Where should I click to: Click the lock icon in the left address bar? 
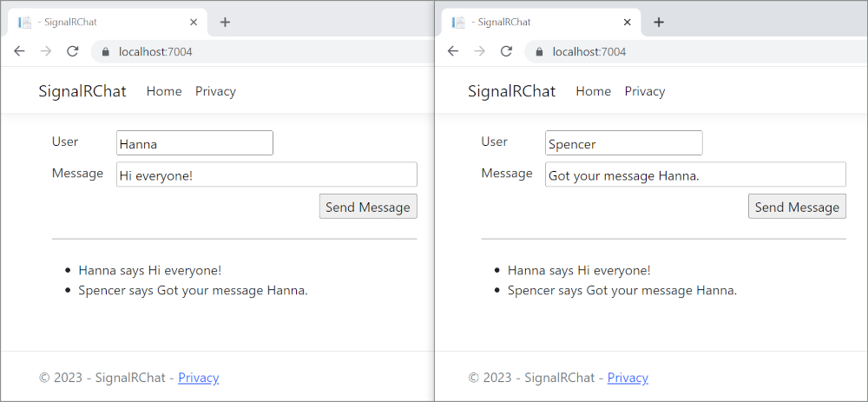coord(106,52)
